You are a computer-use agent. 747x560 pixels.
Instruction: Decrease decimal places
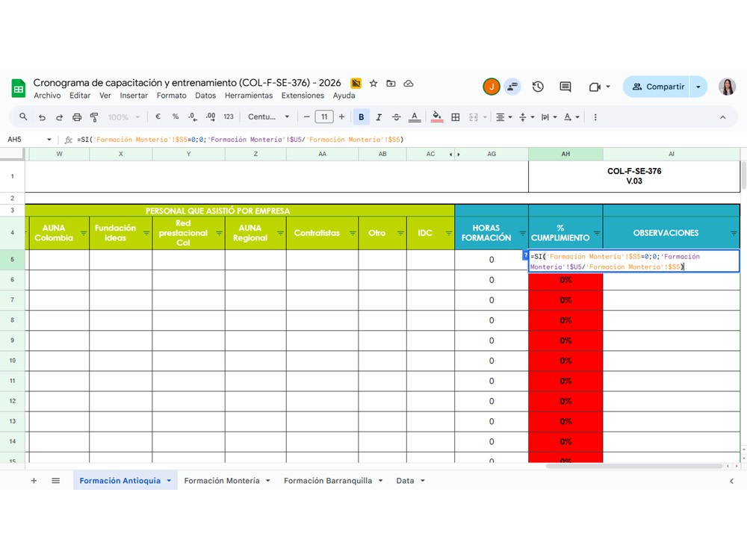(x=192, y=116)
